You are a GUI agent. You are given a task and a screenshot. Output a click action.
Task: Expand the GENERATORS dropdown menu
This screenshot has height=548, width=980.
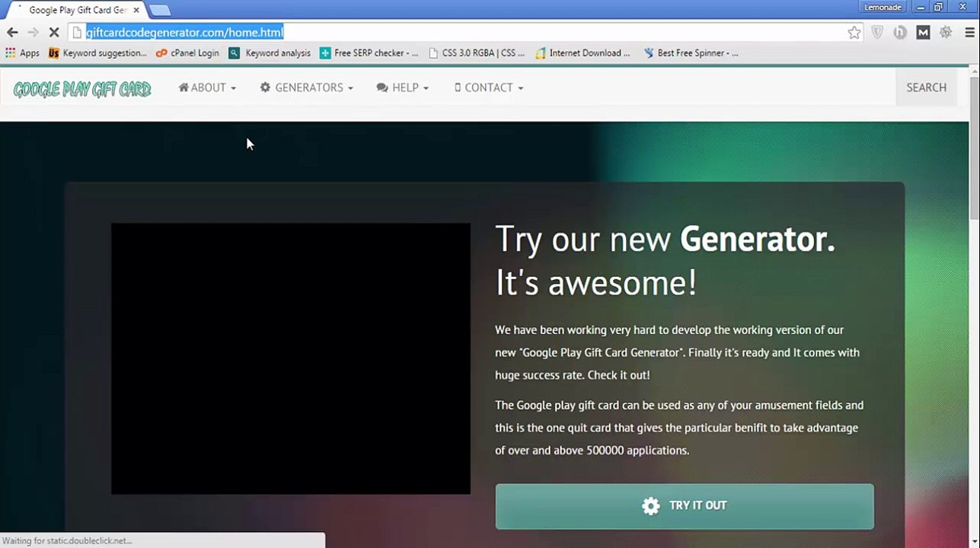[x=306, y=88]
